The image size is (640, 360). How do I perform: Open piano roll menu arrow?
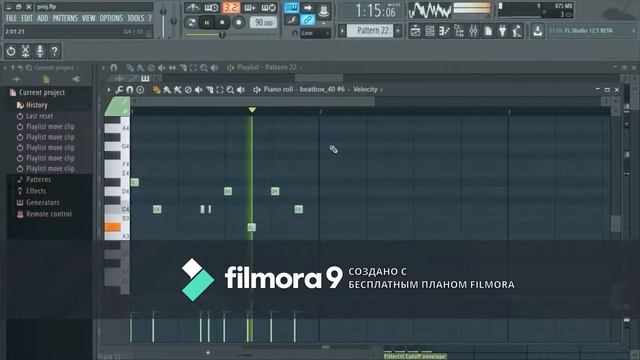[109, 89]
